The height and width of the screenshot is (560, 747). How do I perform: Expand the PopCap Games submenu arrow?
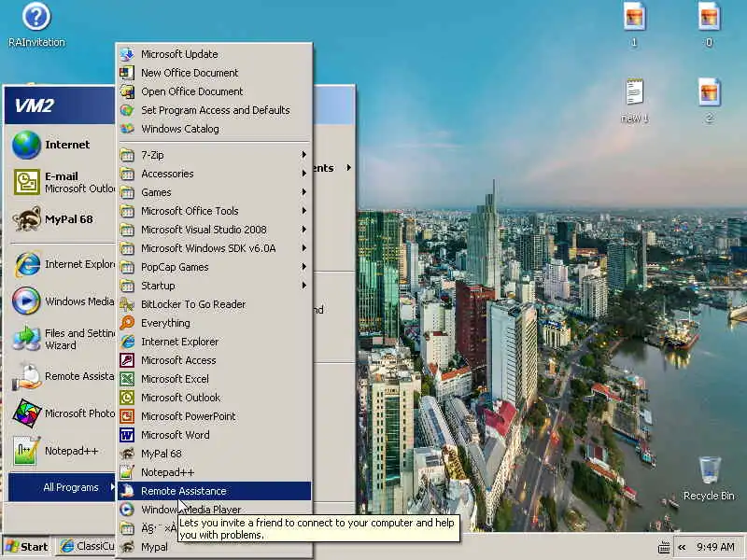(x=304, y=267)
